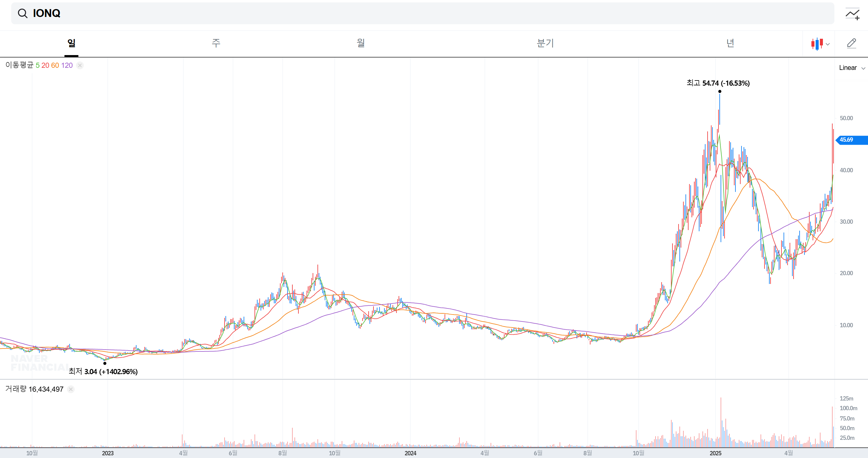Open the add comparison chart icon
Viewport: 868px width, 458px height.
click(x=852, y=14)
